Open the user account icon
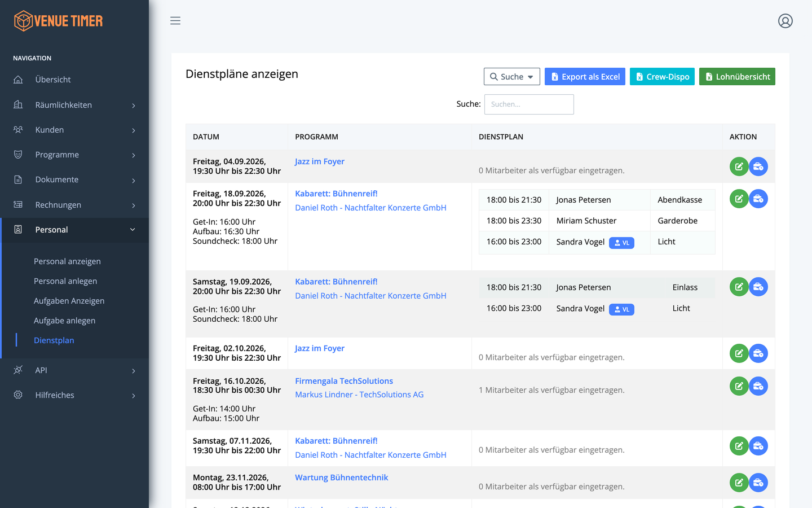The height and width of the screenshot is (508, 812). pyautogui.click(x=785, y=21)
